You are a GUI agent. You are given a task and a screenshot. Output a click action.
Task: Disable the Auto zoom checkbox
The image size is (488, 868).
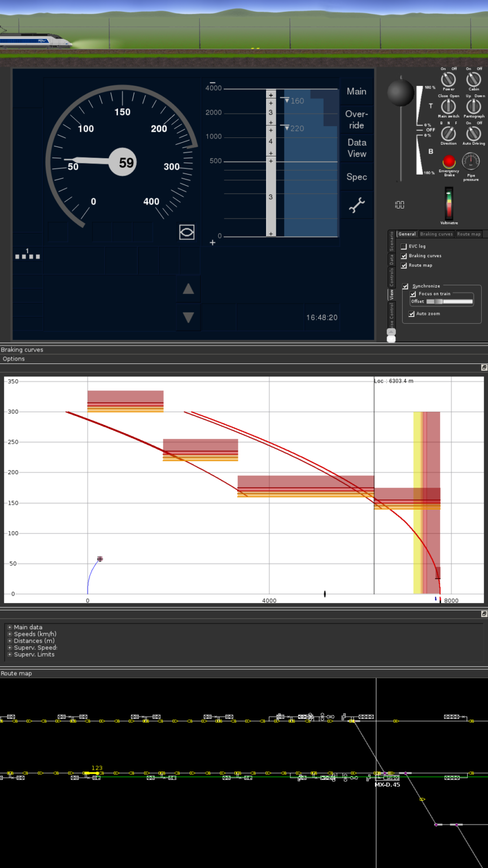point(412,314)
